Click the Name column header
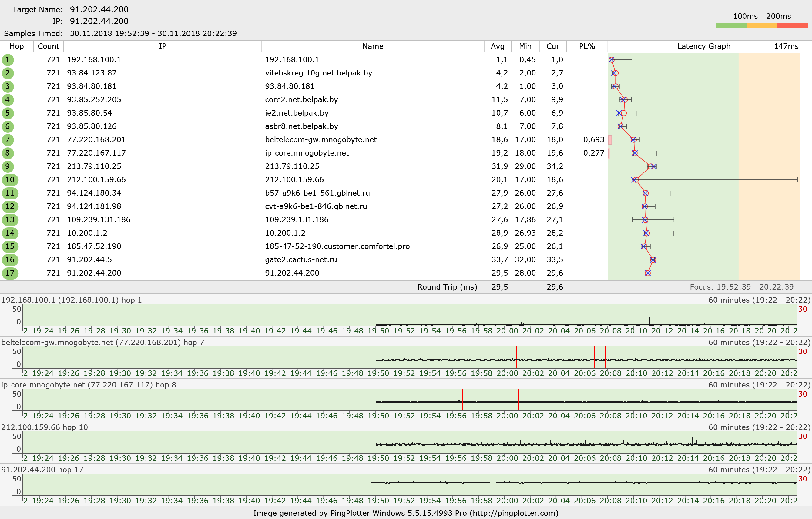Image resolution: width=812 pixels, height=519 pixels. click(x=373, y=46)
